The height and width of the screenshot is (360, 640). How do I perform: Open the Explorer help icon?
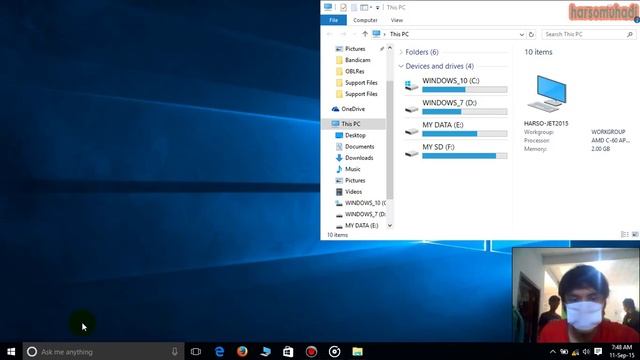(x=637, y=20)
